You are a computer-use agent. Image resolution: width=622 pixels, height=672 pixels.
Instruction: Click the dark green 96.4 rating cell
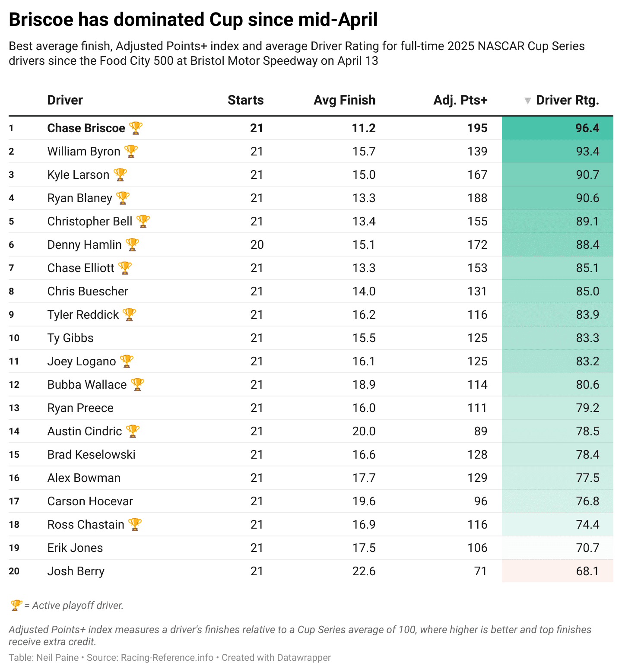click(557, 128)
